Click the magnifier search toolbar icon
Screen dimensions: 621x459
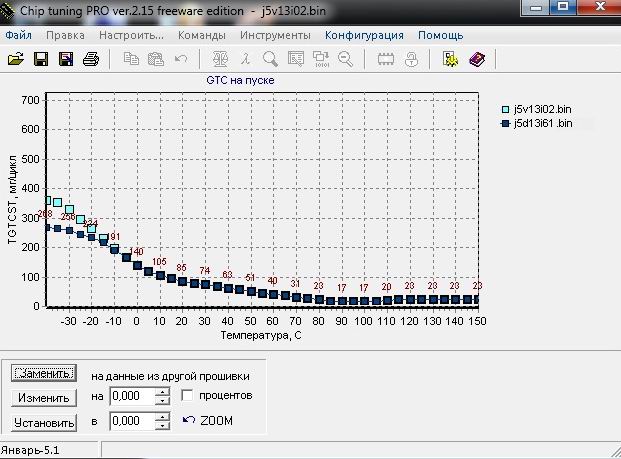(270, 59)
